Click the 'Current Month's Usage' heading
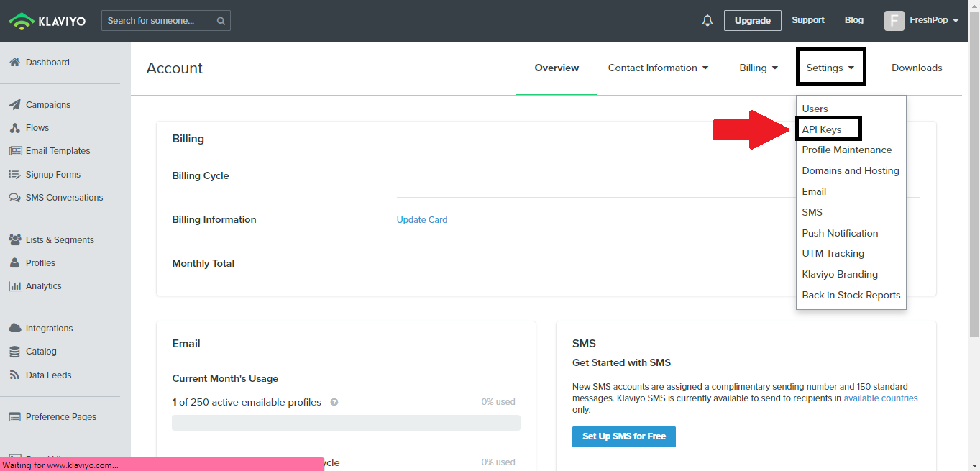This screenshot has height=471, width=980. (225, 379)
